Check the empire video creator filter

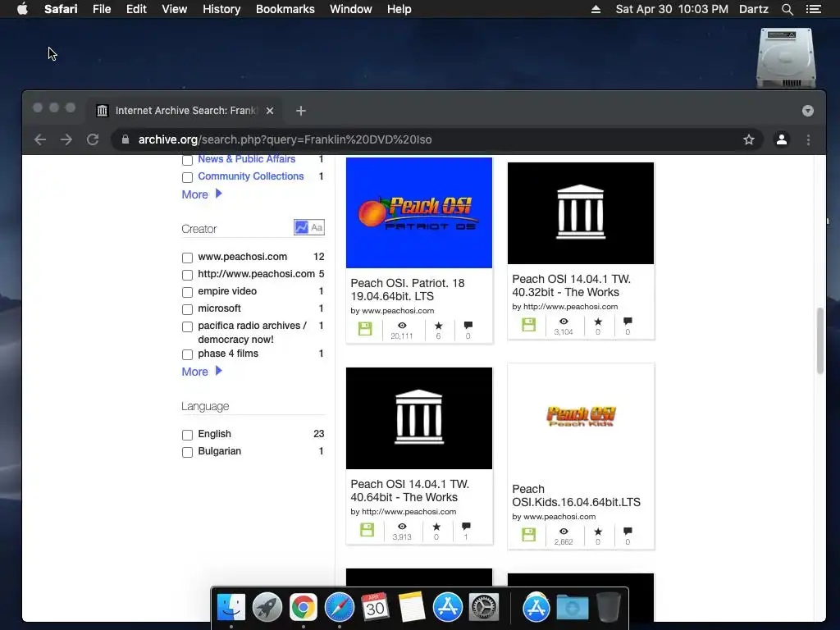pyautogui.click(x=187, y=292)
